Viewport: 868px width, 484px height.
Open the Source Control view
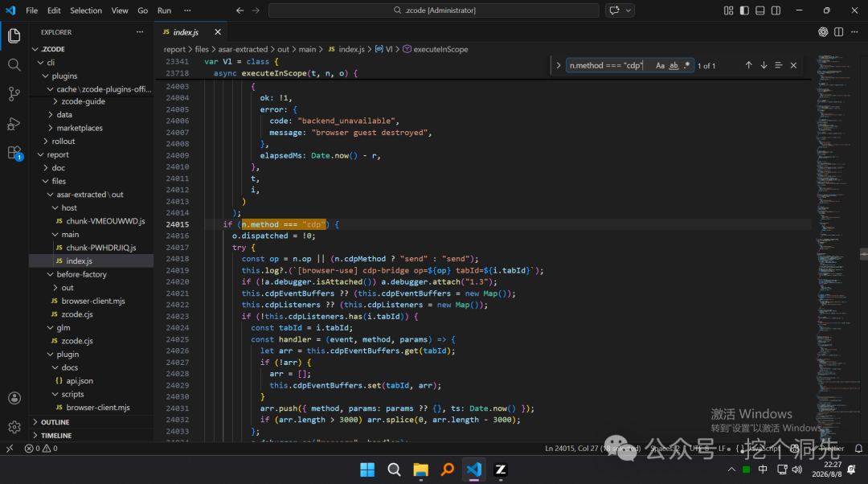(14, 94)
